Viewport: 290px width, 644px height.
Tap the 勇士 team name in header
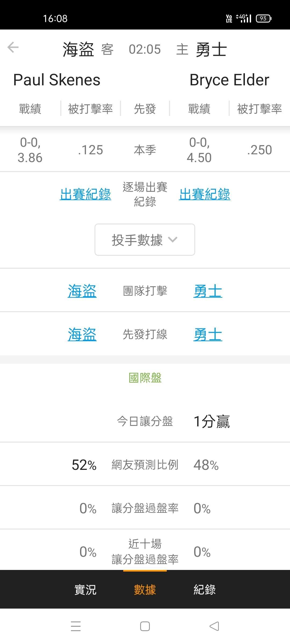[x=212, y=49]
